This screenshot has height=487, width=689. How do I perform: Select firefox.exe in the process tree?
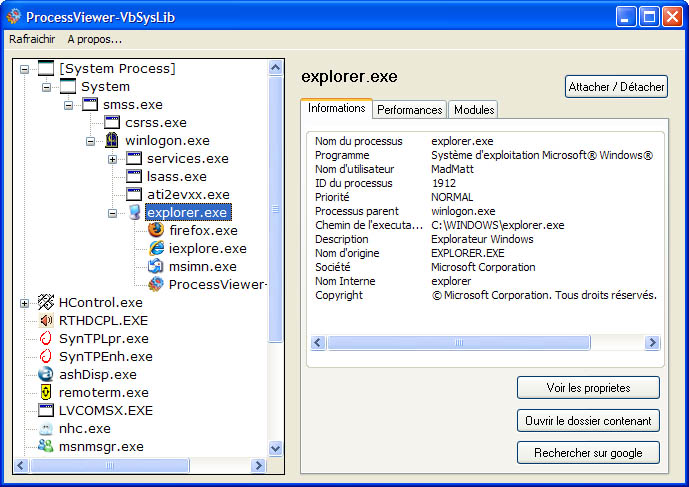(x=203, y=230)
